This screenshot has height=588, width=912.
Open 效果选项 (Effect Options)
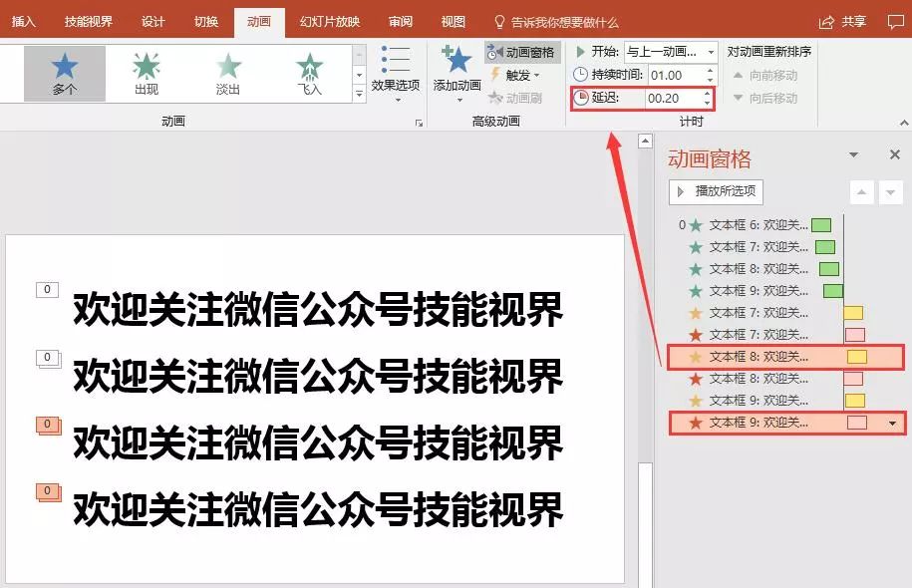pos(396,72)
